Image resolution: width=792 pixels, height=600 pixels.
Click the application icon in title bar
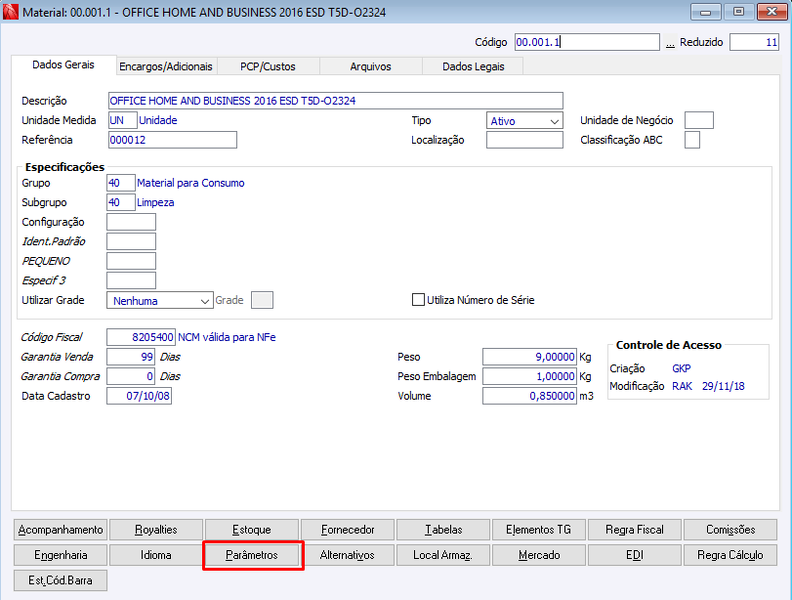pos(11,12)
